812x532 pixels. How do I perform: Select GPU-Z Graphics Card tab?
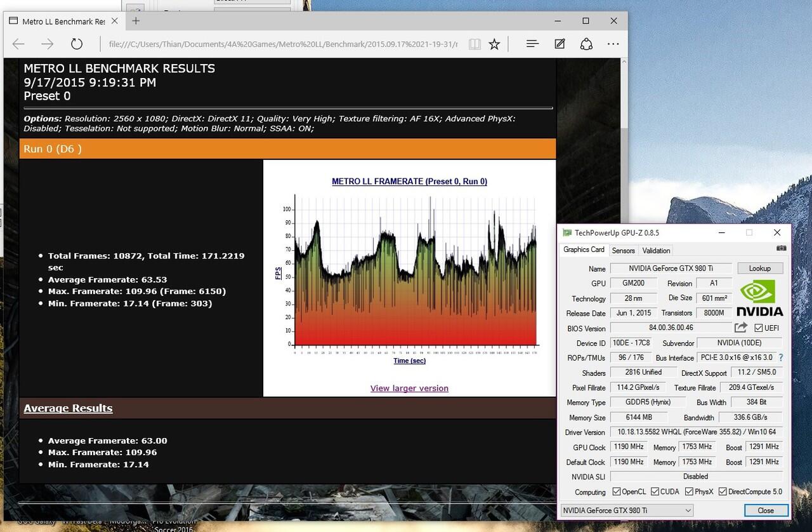pyautogui.click(x=584, y=249)
